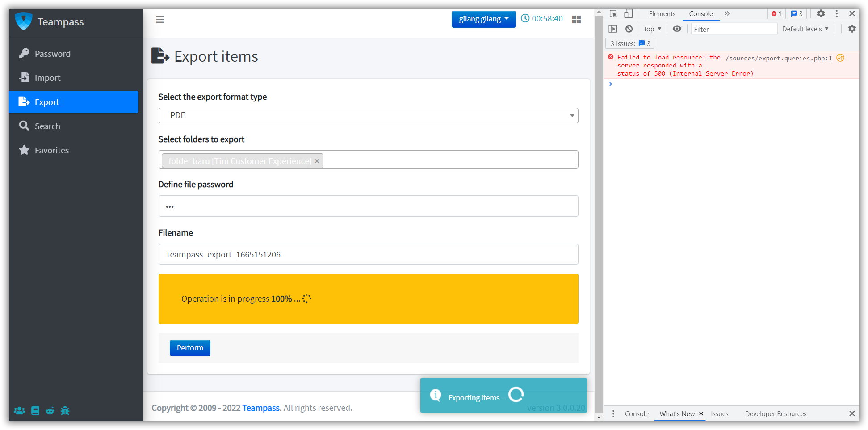Image resolution: width=868 pixels, height=430 pixels.
Task: Open the Default levels dropdown
Action: pos(805,29)
